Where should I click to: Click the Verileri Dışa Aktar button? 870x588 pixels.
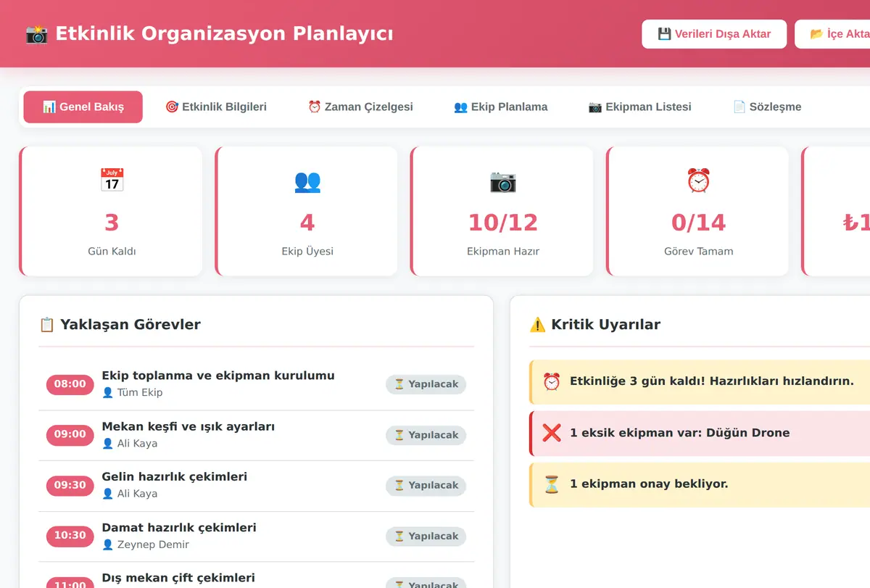coord(714,34)
